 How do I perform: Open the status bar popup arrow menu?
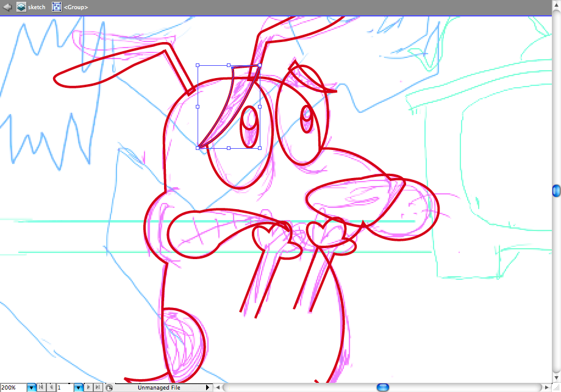coord(207,387)
